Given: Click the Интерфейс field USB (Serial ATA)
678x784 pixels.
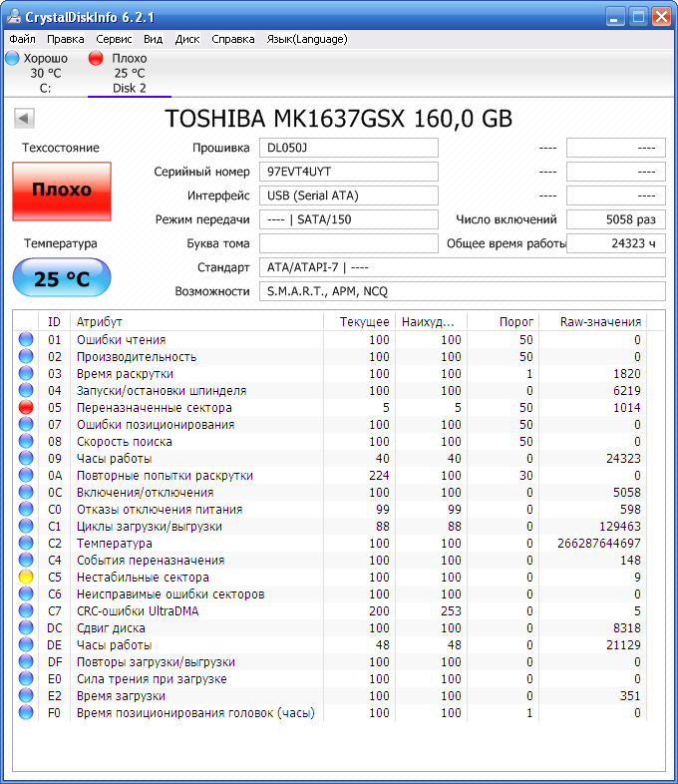Looking at the screenshot, I should tap(349, 196).
